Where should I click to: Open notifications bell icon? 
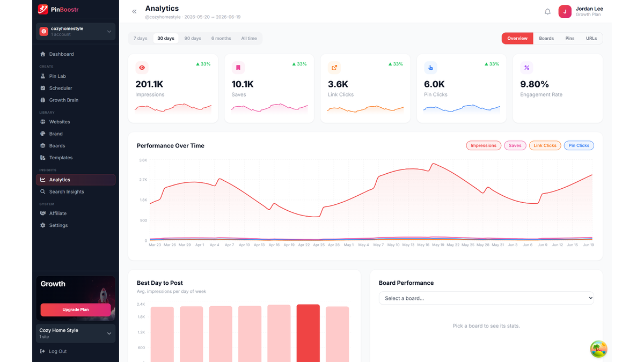tap(547, 12)
